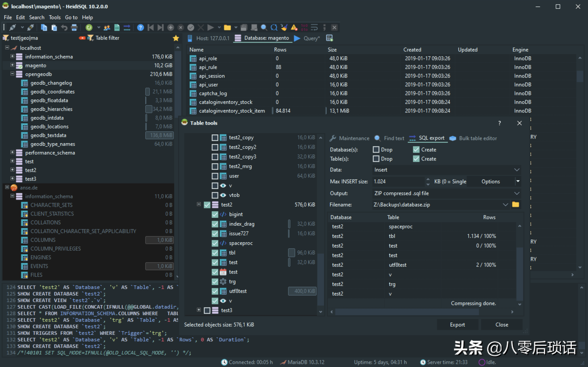This screenshot has width=588, height=367.
Task: Click the Replace text circular arrows icon
Action: 274,27
